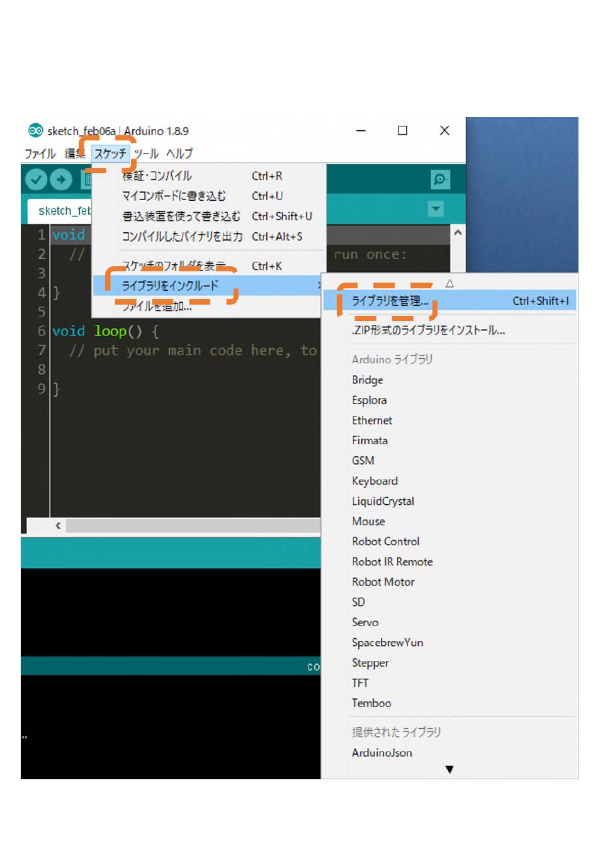Open the ヘルプ menu
Viewport: 598px width, 868px height.
coord(179,154)
